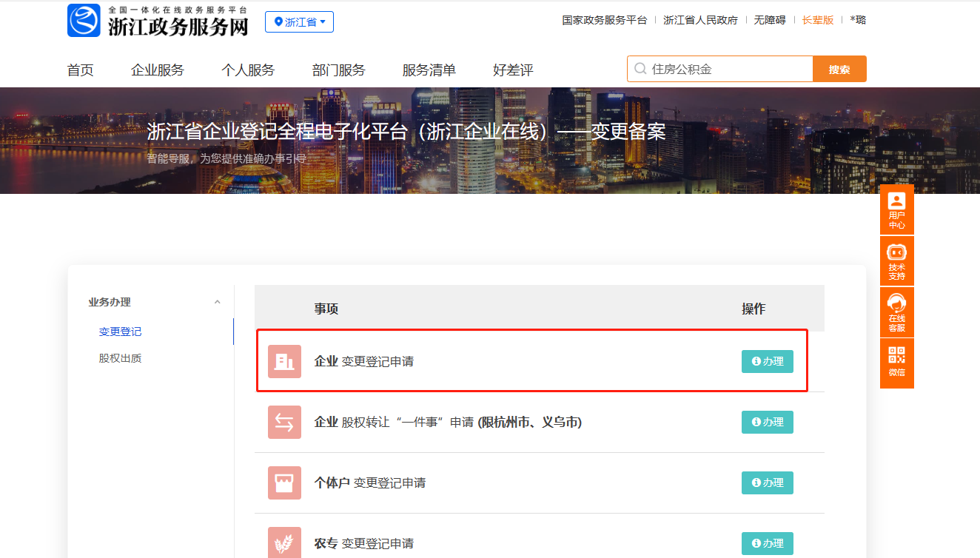Select 股权出质 in left sidebar
The height and width of the screenshot is (558, 980).
pyautogui.click(x=120, y=358)
